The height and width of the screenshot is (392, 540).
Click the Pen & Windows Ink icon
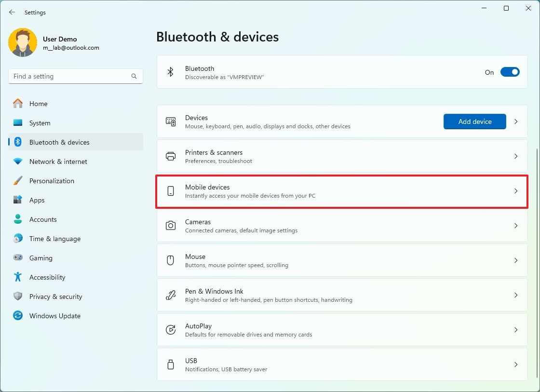click(x=171, y=295)
